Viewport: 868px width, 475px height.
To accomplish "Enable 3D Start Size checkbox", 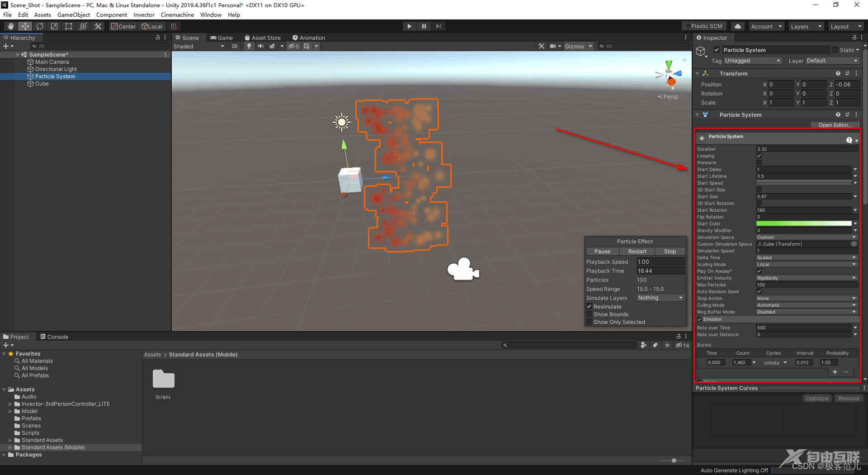I will coord(759,190).
